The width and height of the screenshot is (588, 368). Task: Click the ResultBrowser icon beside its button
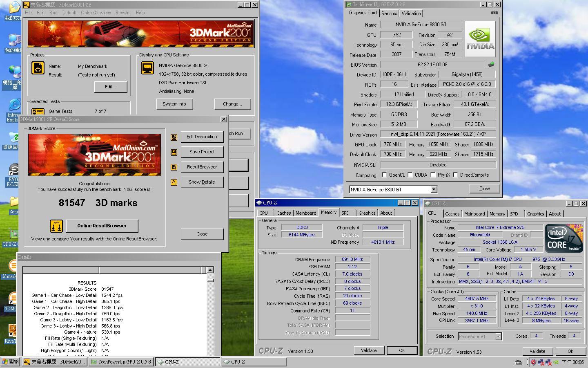click(174, 167)
